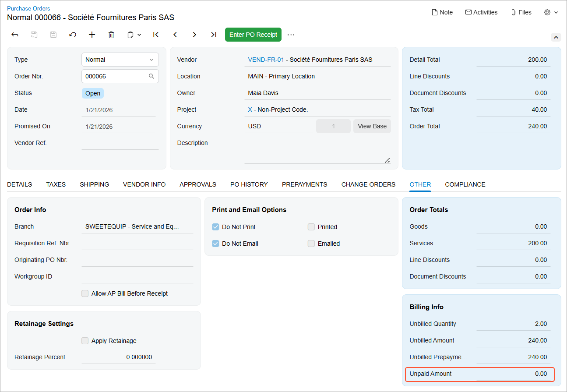
Task: Select the Other tab
Action: [420, 184]
